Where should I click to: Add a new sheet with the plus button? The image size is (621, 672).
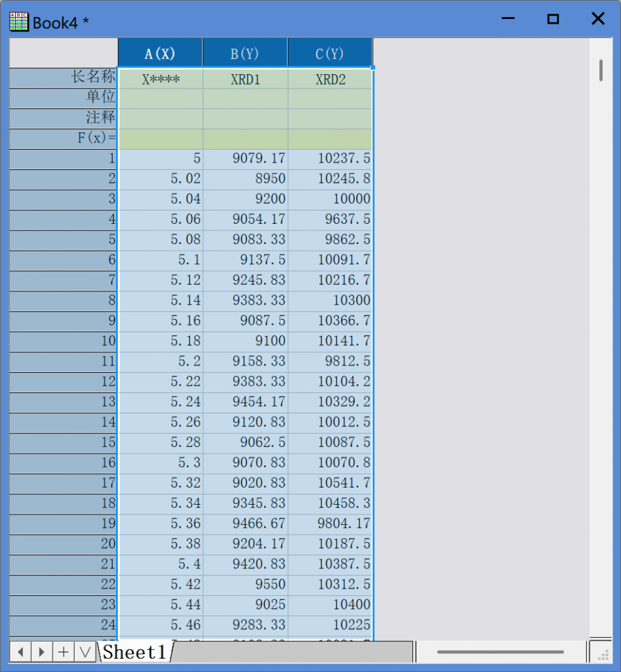[64, 652]
